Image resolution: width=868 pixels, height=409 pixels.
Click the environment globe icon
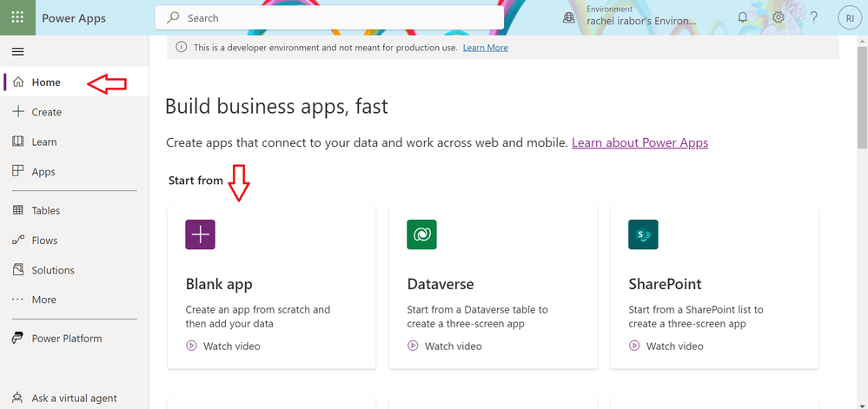point(569,17)
